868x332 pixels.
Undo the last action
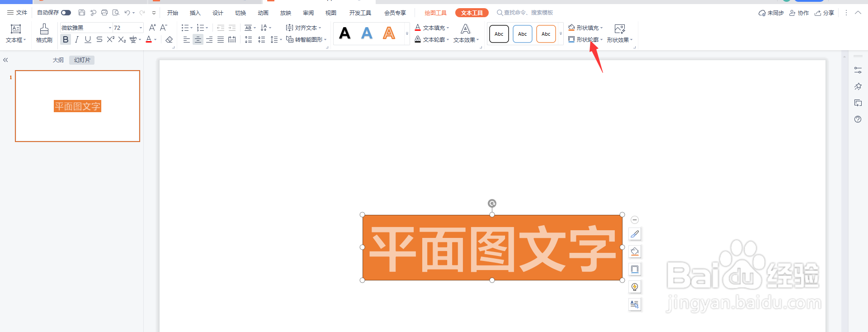point(127,13)
